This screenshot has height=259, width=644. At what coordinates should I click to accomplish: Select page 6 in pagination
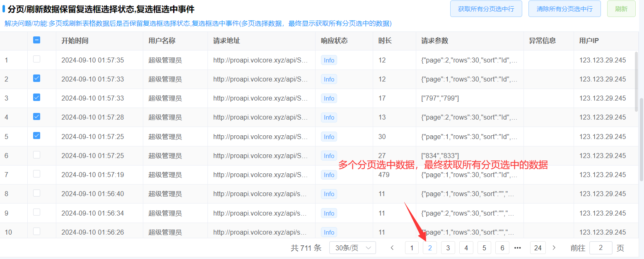click(502, 248)
